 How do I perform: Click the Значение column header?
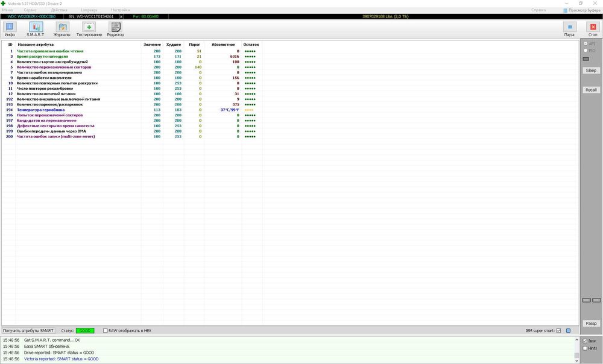[152, 45]
